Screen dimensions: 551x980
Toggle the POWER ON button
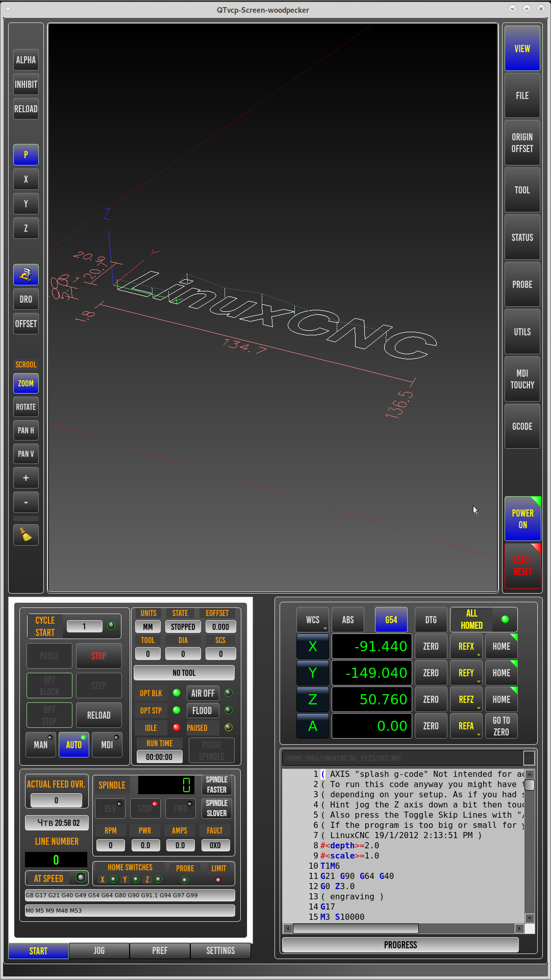pos(523,519)
